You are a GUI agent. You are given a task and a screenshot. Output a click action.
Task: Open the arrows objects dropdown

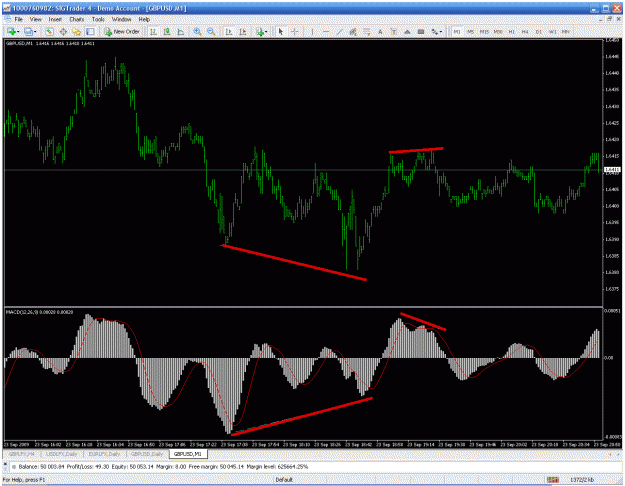436,31
